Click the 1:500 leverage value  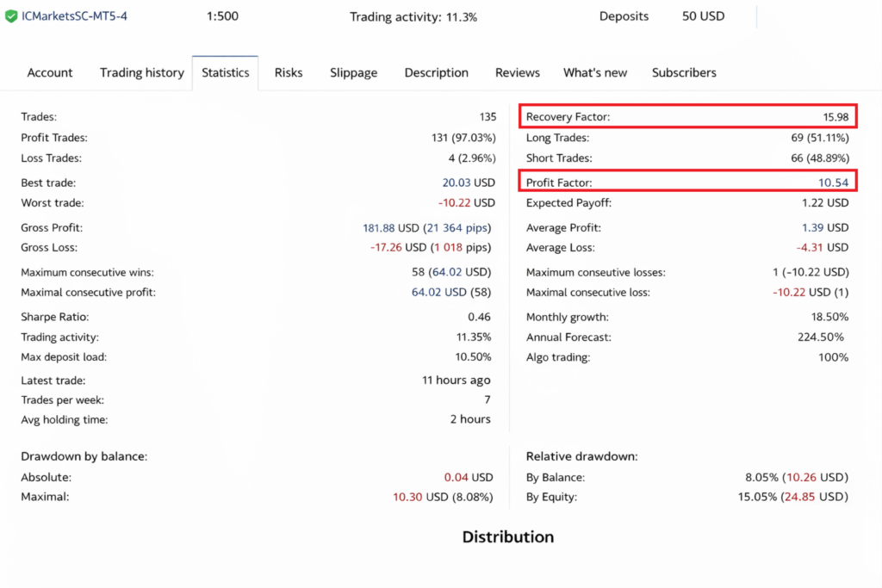pos(222,15)
